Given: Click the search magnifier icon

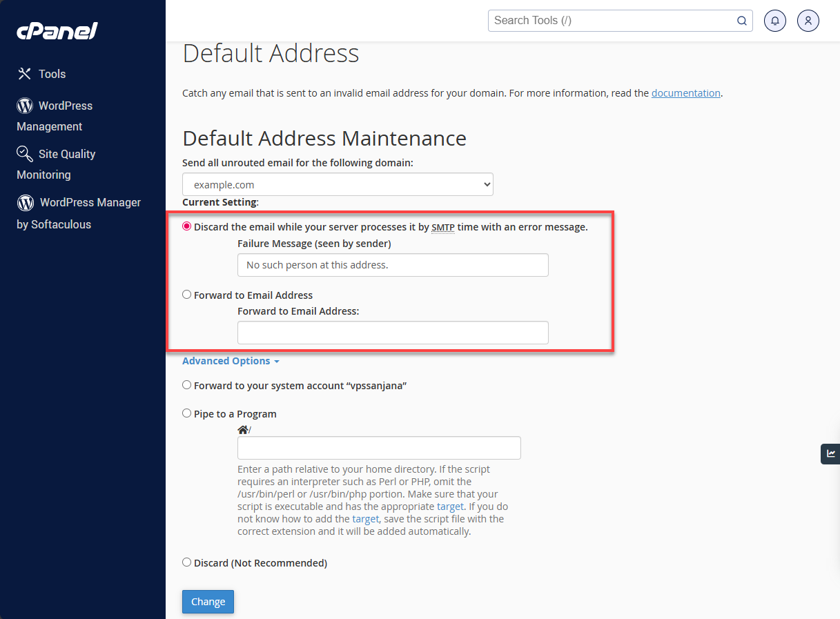Looking at the screenshot, I should click(742, 21).
